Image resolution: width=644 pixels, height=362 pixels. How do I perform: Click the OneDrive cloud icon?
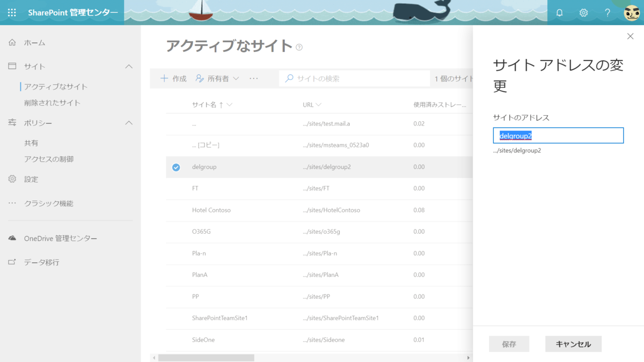12,238
